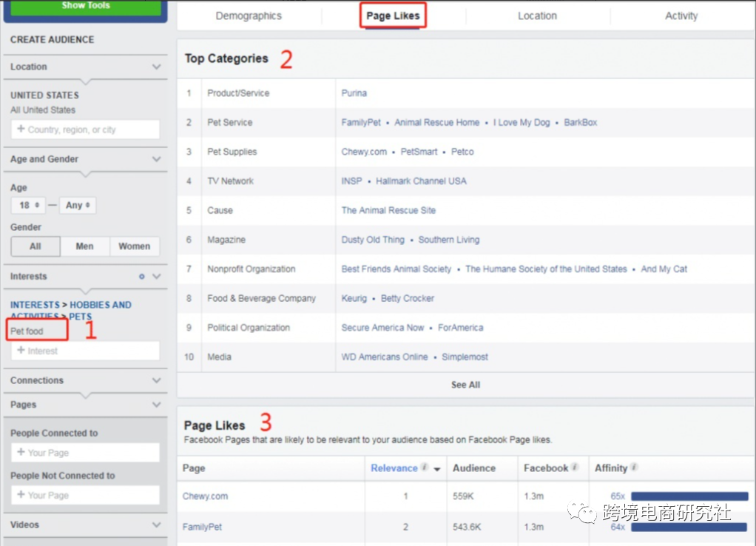
Task: Open WD Americans Online link
Action: [384, 357]
